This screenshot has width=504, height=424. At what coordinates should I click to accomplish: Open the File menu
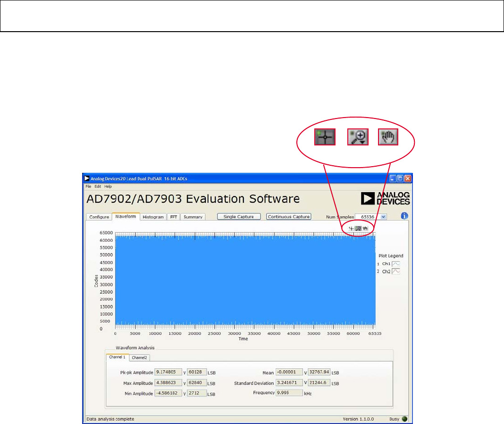[x=88, y=187]
